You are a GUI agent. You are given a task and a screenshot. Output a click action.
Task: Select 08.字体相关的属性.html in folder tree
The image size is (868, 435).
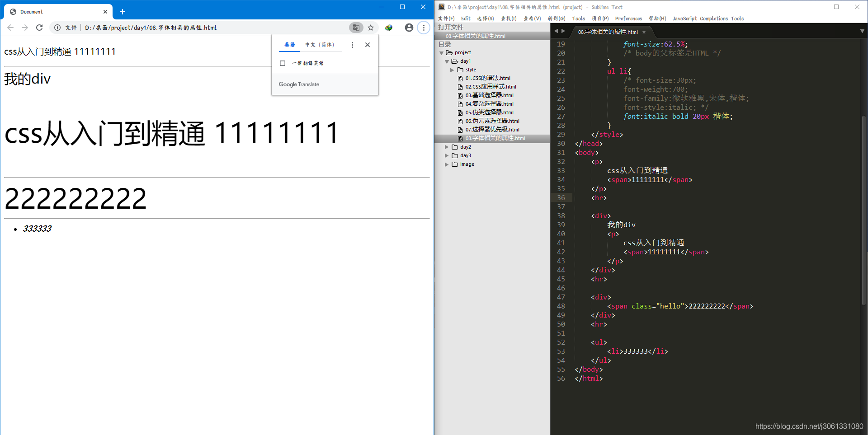pos(495,138)
